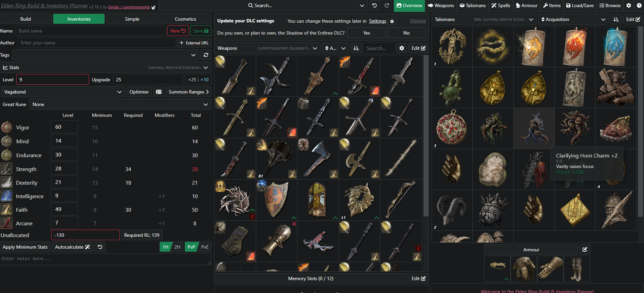The height and width of the screenshot is (293, 644).
Task: Open the leg armour slot
Action: [x=577, y=269]
